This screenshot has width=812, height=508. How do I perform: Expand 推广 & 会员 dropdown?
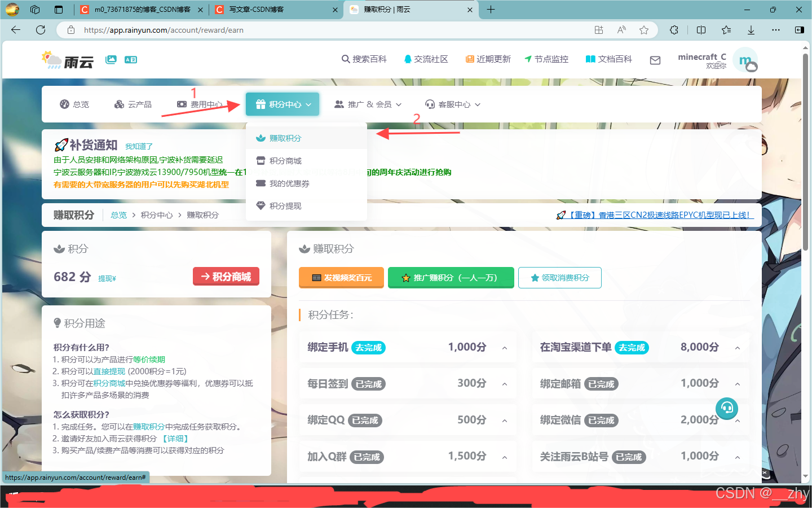point(368,104)
